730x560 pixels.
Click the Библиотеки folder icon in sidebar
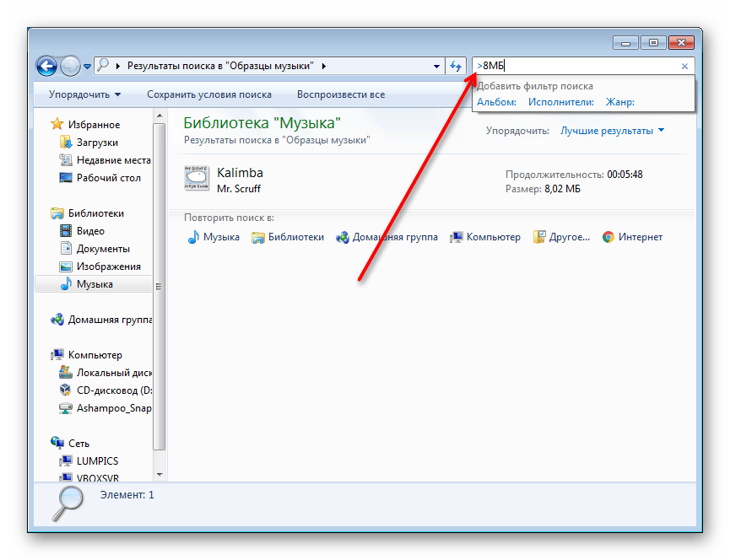click(57, 213)
